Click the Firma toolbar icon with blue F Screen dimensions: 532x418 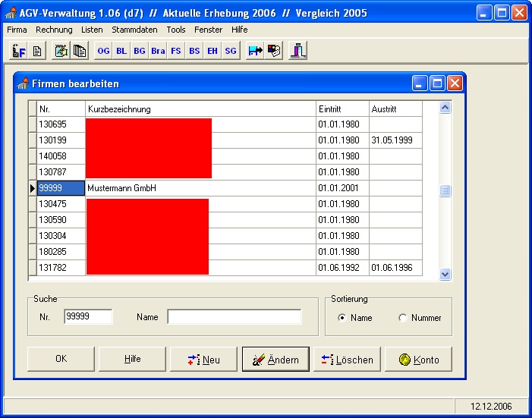coord(19,51)
